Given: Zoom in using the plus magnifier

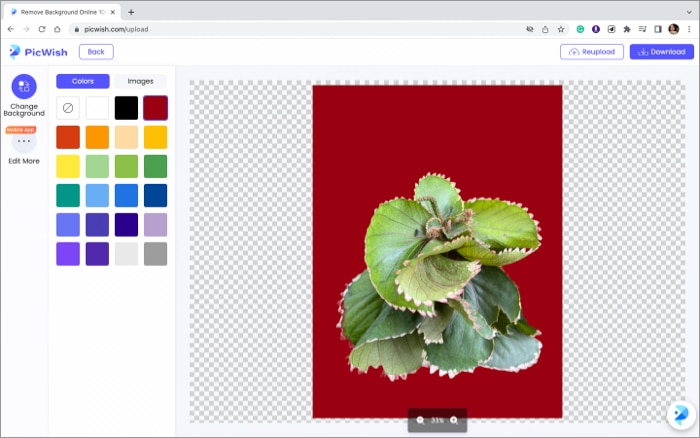Looking at the screenshot, I should tap(454, 420).
